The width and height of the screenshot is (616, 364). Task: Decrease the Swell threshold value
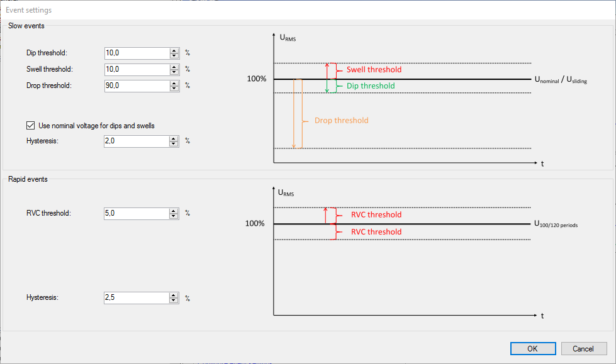click(x=174, y=72)
